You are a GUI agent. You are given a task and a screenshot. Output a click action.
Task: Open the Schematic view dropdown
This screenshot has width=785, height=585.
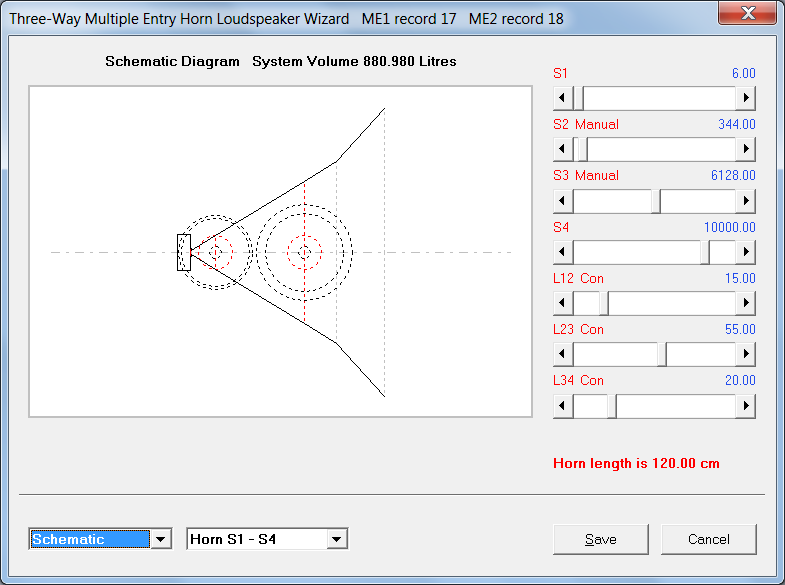point(161,539)
